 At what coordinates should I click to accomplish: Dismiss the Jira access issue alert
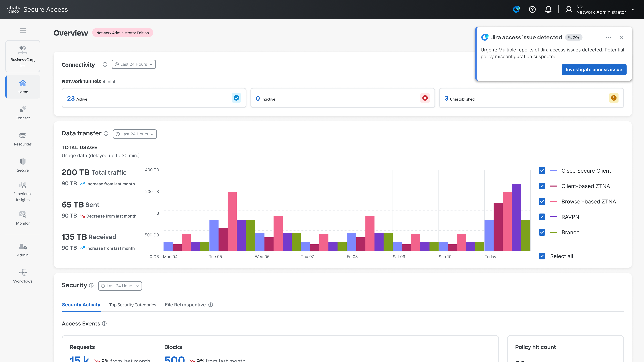[x=621, y=38]
